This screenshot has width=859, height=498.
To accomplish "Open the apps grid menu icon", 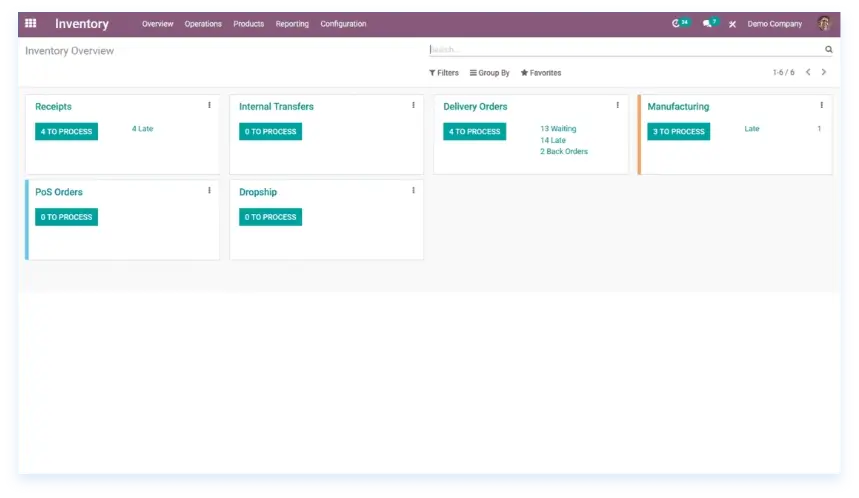I will point(31,24).
